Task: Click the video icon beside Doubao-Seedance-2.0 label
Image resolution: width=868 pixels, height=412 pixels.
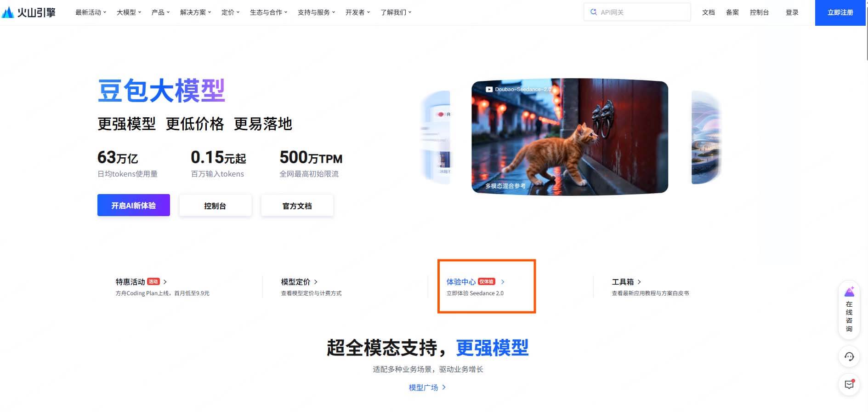Action: pyautogui.click(x=489, y=89)
